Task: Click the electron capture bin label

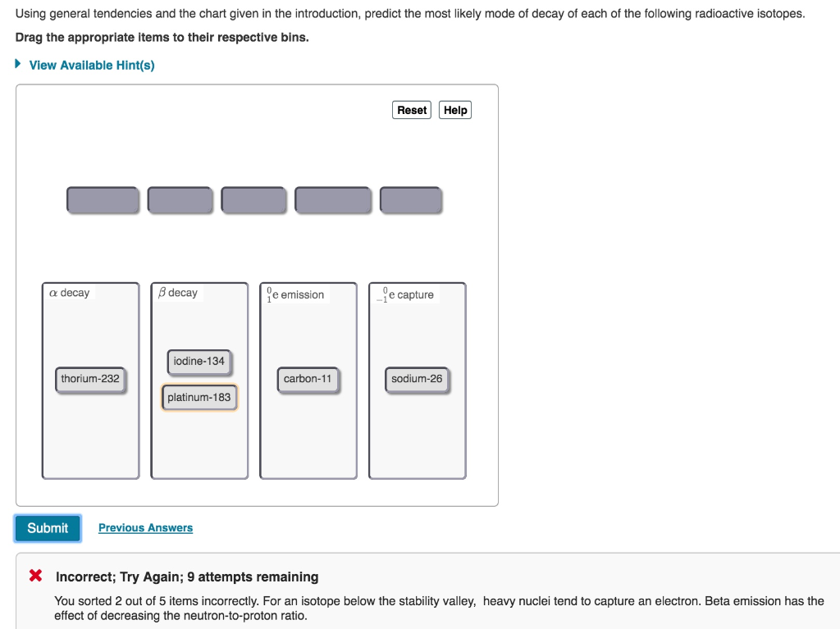Action: [x=406, y=294]
